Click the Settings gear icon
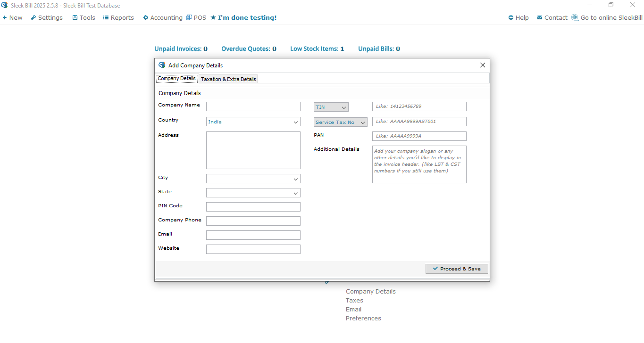The height and width of the screenshot is (343, 644). click(x=33, y=17)
